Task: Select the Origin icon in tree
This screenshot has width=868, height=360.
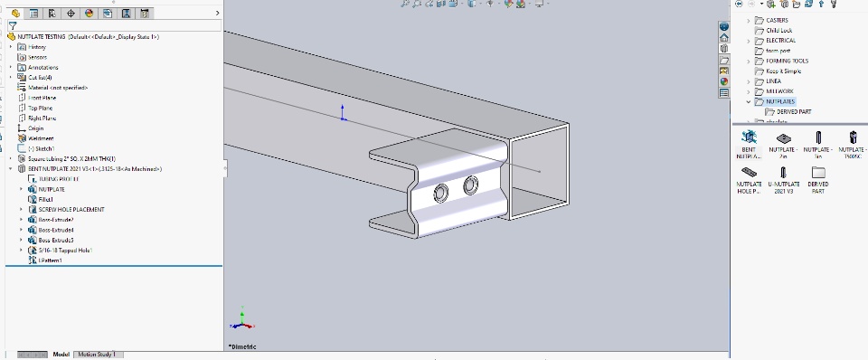Action: (x=22, y=128)
